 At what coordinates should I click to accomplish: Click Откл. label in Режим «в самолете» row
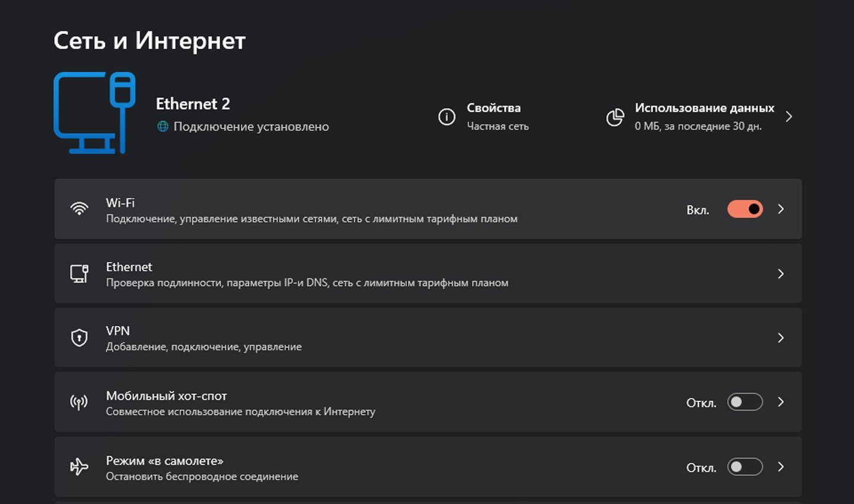click(x=702, y=468)
